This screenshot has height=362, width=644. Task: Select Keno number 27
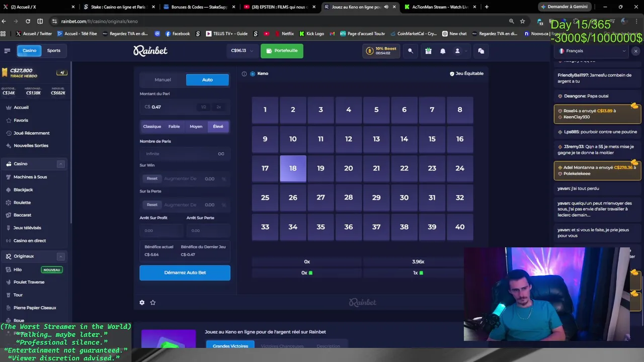click(x=320, y=198)
